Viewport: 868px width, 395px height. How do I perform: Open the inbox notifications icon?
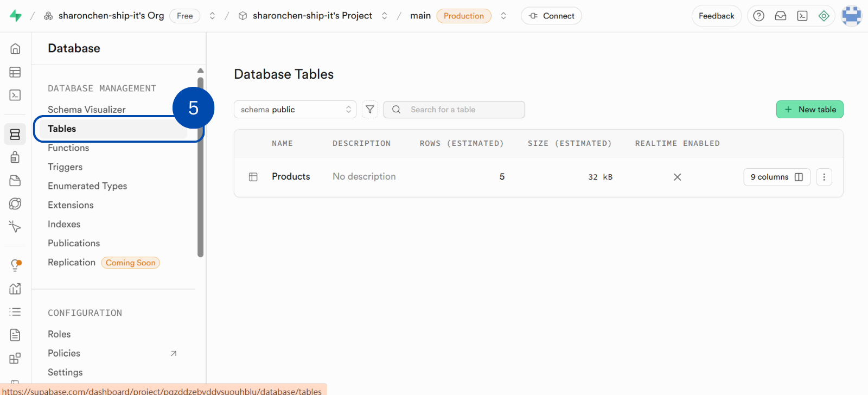pos(780,16)
